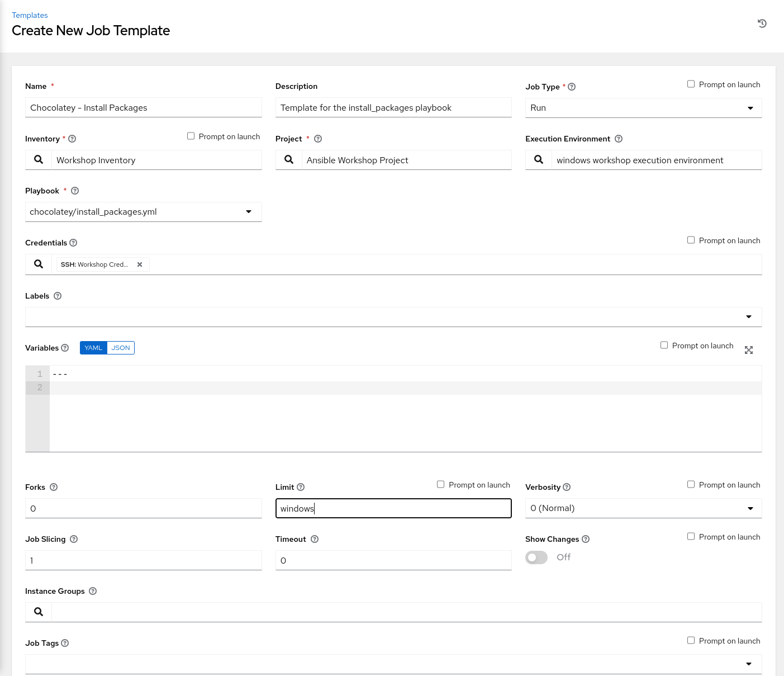Open the Playbook dropdown

click(x=143, y=212)
